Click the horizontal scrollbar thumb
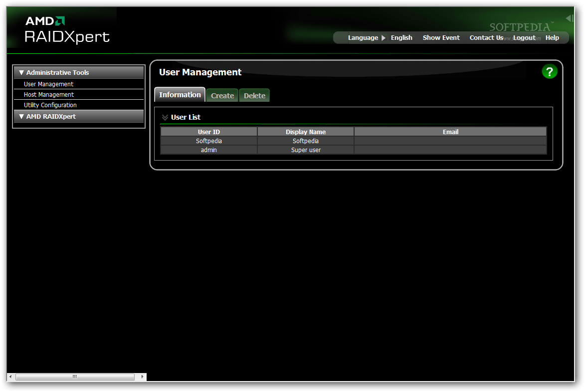Screen dimensions: 585x392 tap(75, 377)
